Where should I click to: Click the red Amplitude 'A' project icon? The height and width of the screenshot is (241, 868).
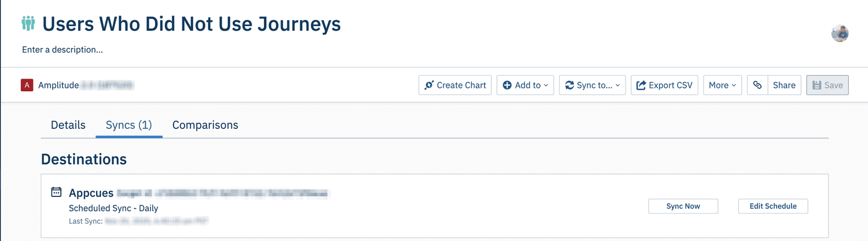27,85
